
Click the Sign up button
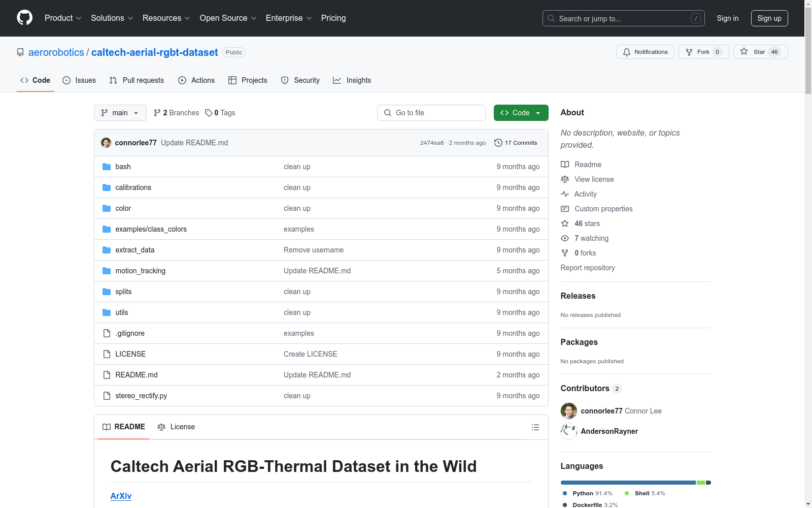tap(769, 18)
